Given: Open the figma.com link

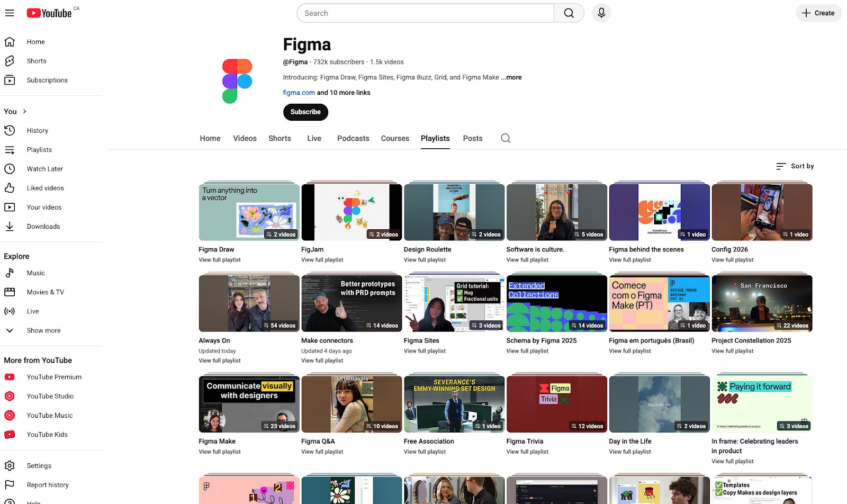Looking at the screenshot, I should [299, 93].
